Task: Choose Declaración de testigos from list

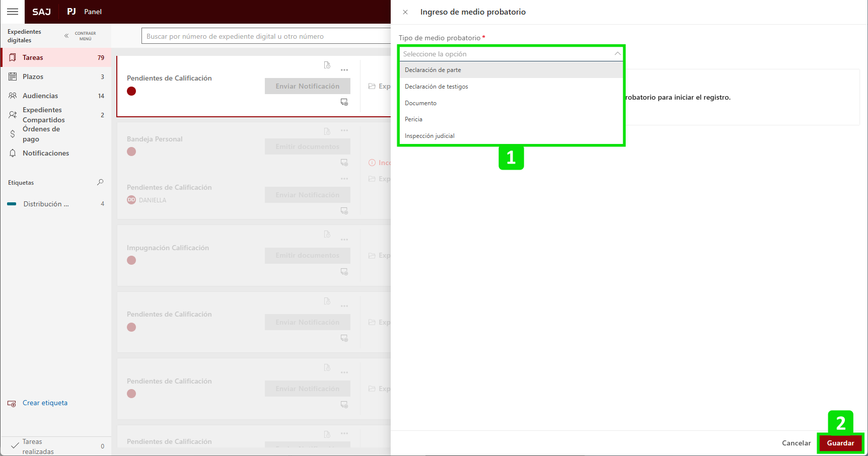Action: 437,87
